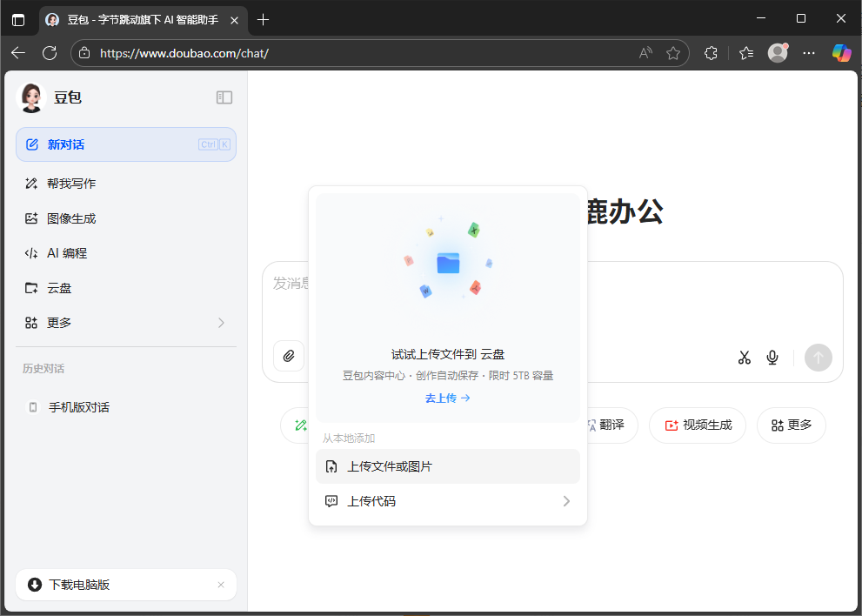Activate the scissors screenshot icon
The image size is (862, 616).
744,357
